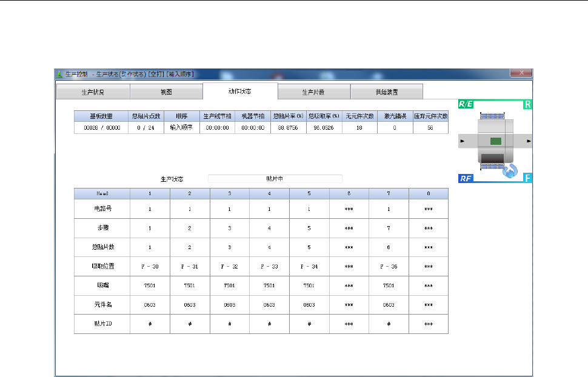Click the 生产状态 field showing 贴片中
The image size is (588, 377).
[x=275, y=179]
